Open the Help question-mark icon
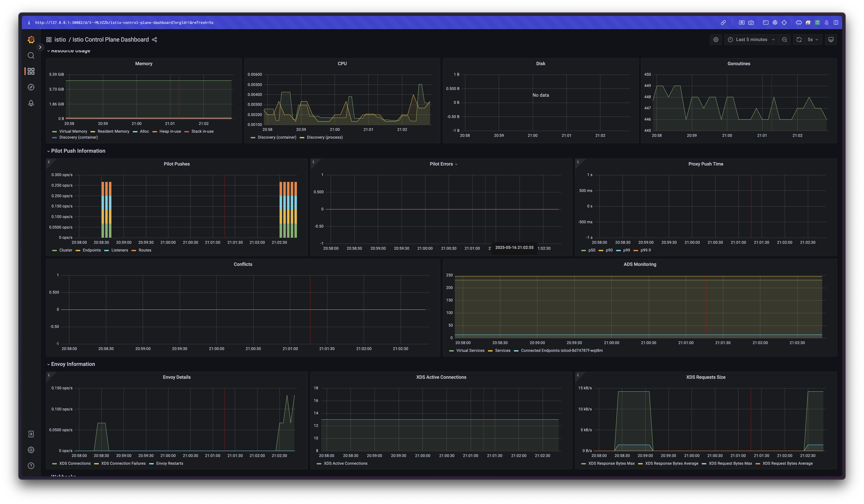This screenshot has width=864, height=504. click(x=31, y=466)
